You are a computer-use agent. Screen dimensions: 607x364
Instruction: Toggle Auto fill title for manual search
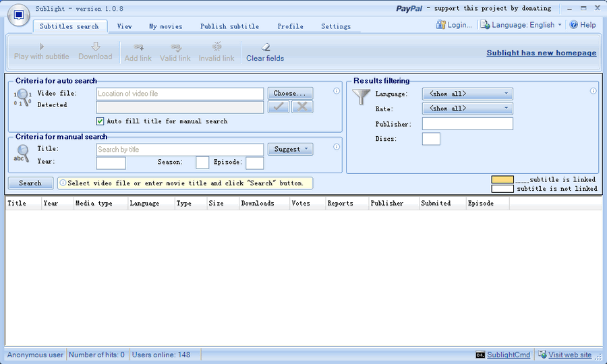coord(100,121)
